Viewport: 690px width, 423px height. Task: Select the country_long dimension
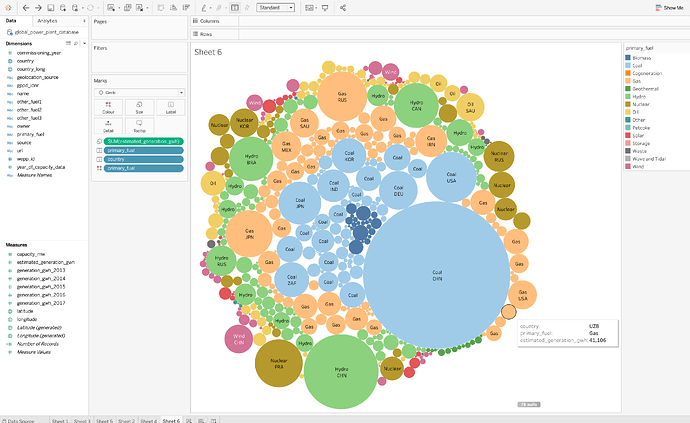coord(31,69)
